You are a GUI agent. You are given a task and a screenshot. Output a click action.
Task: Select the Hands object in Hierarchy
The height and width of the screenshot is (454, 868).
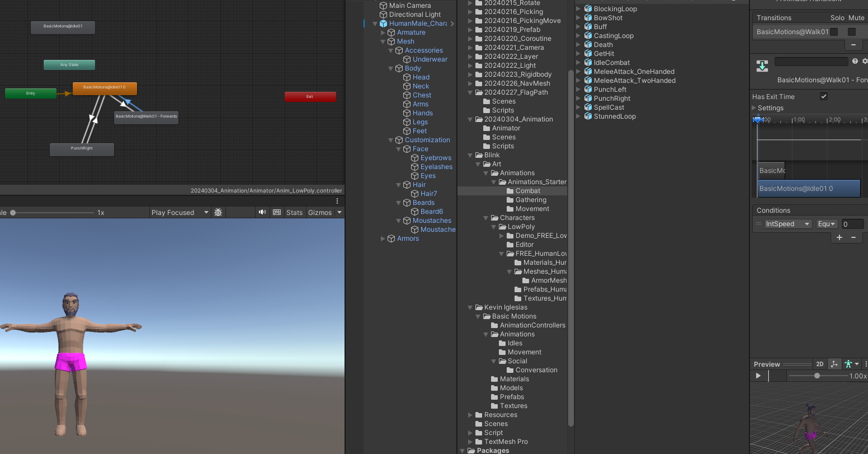(x=423, y=113)
